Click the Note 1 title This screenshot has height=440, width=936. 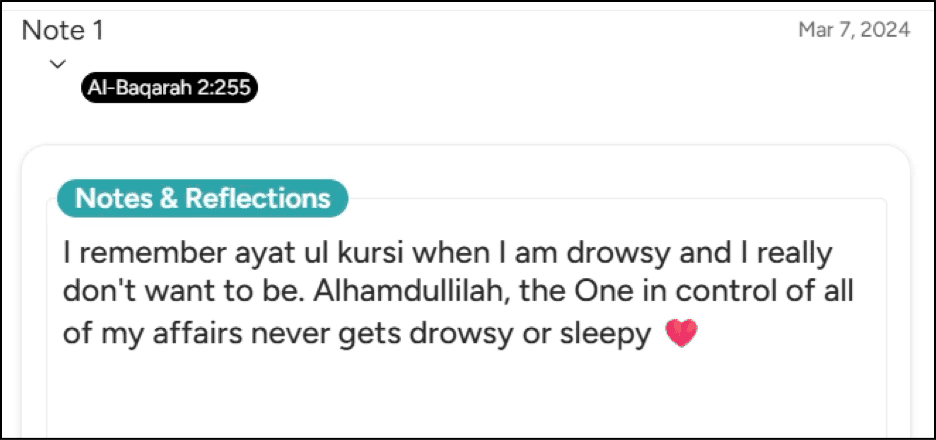pyautogui.click(x=63, y=31)
